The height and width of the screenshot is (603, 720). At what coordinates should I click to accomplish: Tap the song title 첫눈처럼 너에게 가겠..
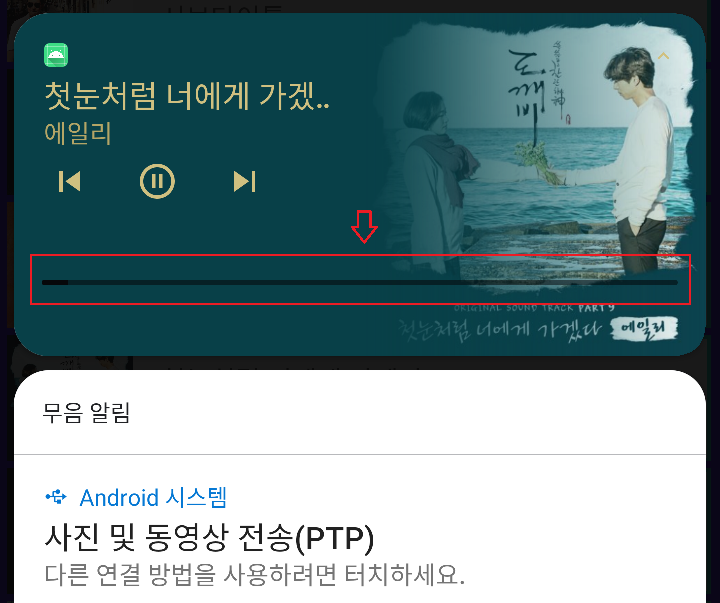pyautogui.click(x=187, y=96)
